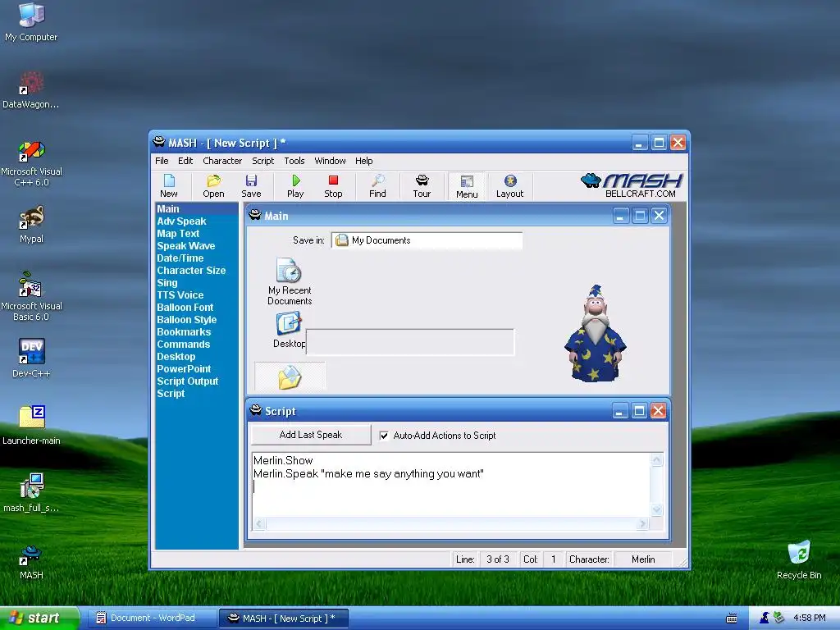Viewport: 840px width, 630px height.
Task: Toggle Auto-Add Actions to Script checkbox
Action: (x=384, y=436)
